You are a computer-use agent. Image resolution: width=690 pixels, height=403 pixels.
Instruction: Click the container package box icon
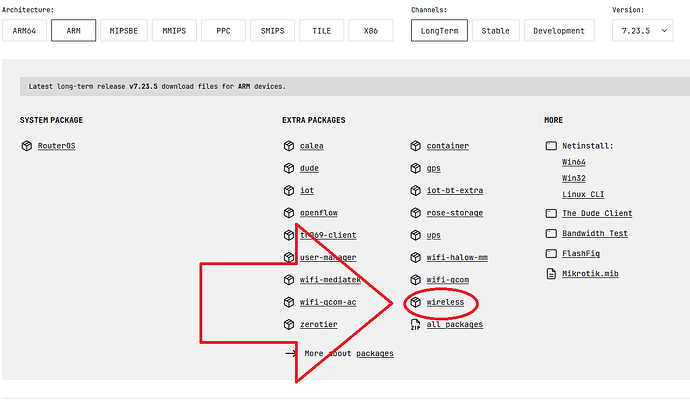click(415, 146)
